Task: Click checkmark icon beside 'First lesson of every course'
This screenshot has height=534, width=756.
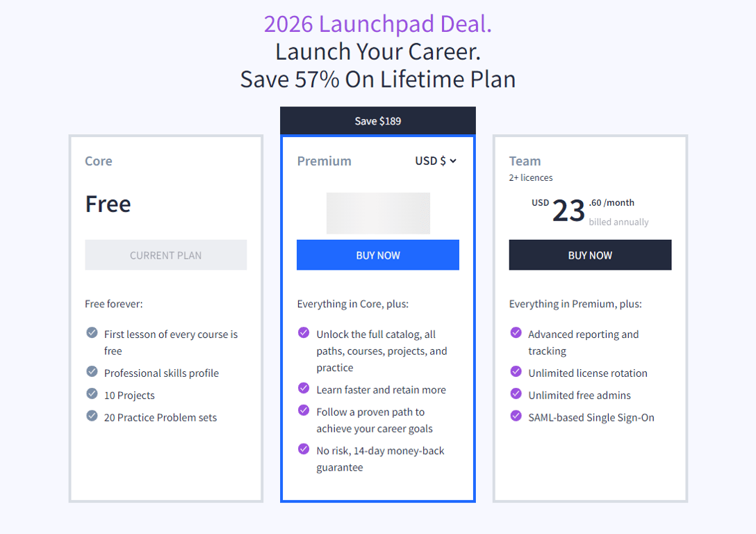Action: pyautogui.click(x=92, y=333)
